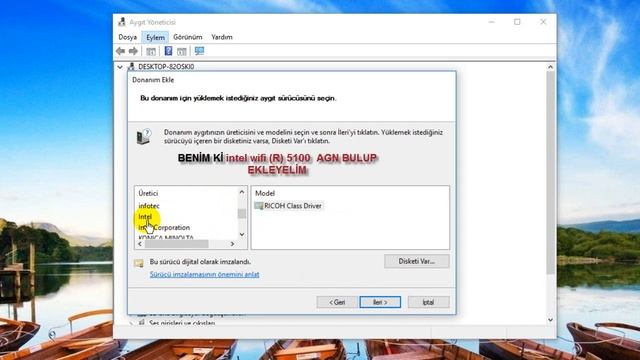Click Device Manager window scrollbar up arrow

point(550,67)
